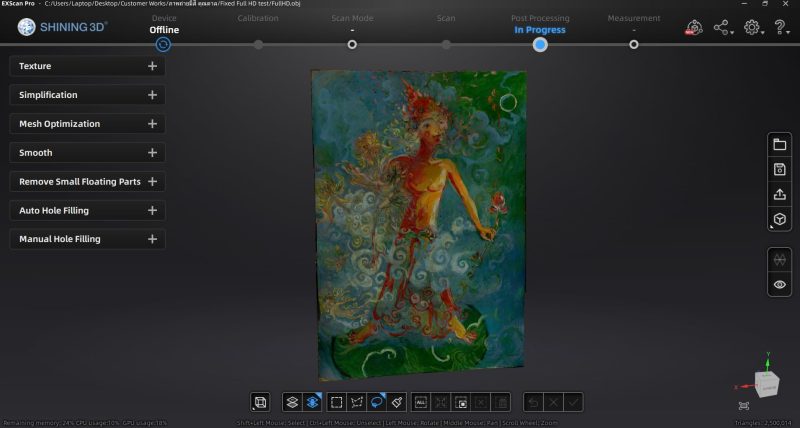Image resolution: width=800 pixels, height=428 pixels.
Task: Toggle the select-through-layers tool
Action: [312, 402]
